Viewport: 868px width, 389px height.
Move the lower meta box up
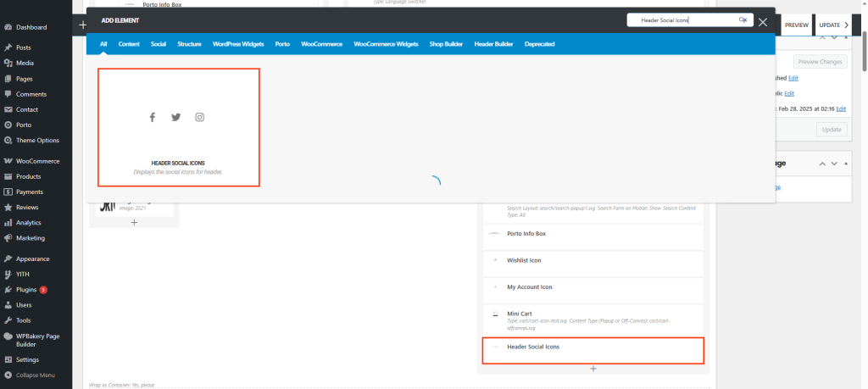click(x=821, y=164)
